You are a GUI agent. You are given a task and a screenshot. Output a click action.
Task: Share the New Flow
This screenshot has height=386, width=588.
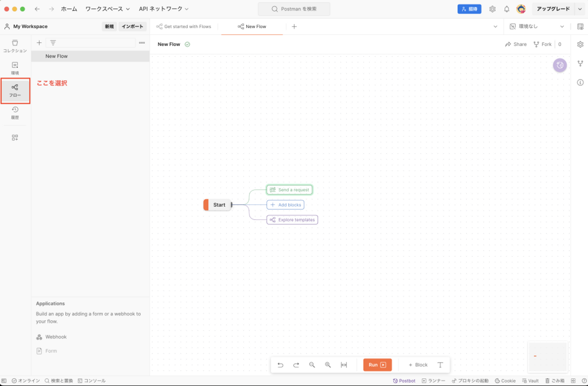[516, 45]
